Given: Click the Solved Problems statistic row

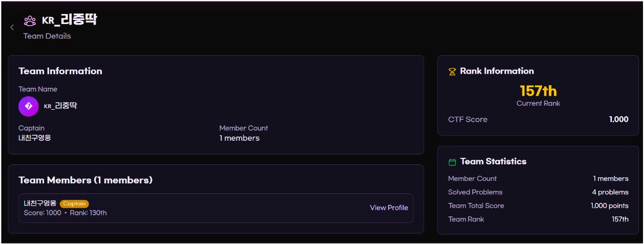Looking at the screenshot, I should click(538, 192).
